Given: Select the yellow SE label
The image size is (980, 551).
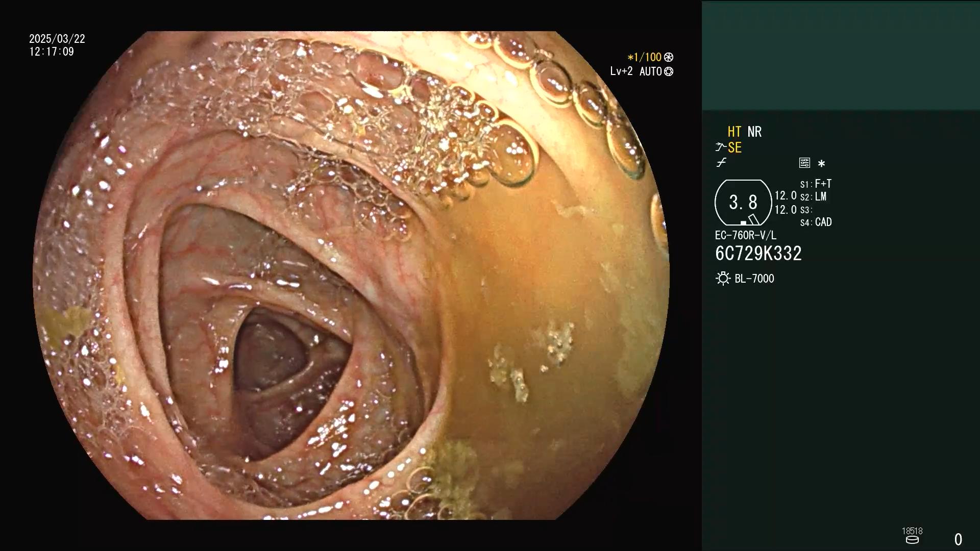Looking at the screenshot, I should click(734, 147).
